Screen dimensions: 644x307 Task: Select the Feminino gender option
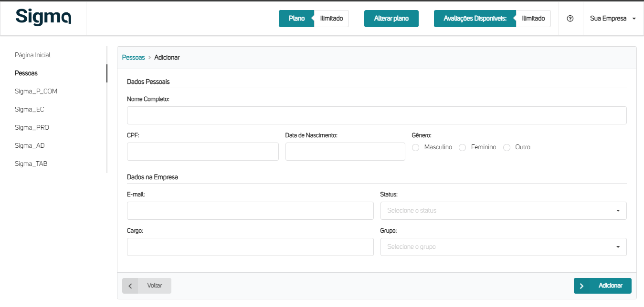point(462,148)
